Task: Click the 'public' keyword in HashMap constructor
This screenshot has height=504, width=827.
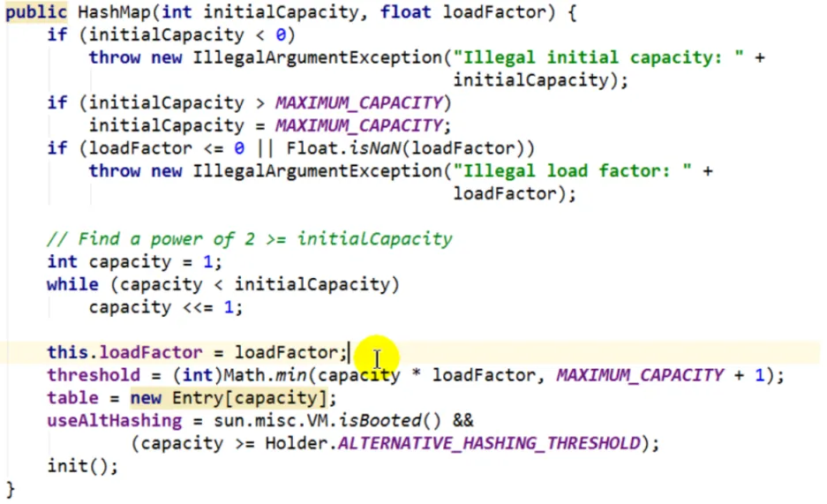Action: click(36, 12)
